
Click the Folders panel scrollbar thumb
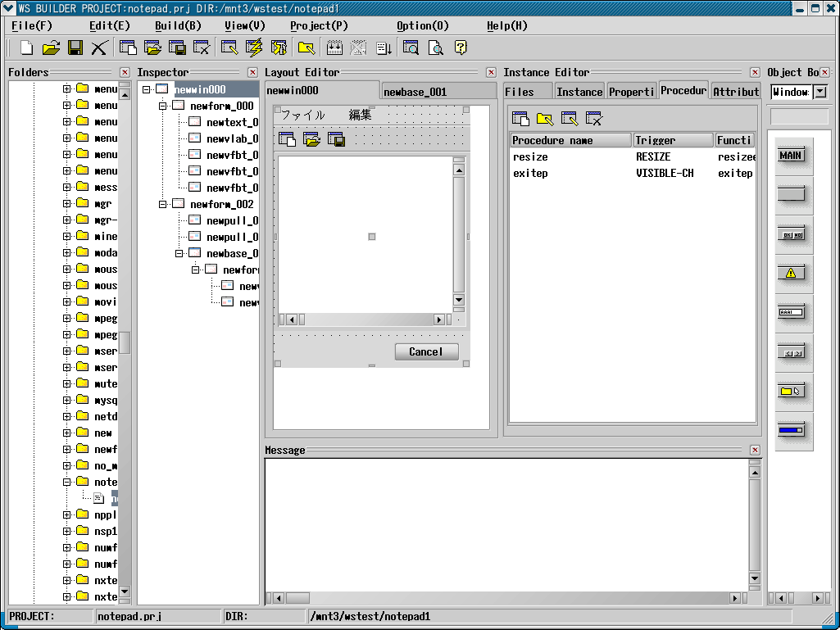pyautogui.click(x=125, y=343)
